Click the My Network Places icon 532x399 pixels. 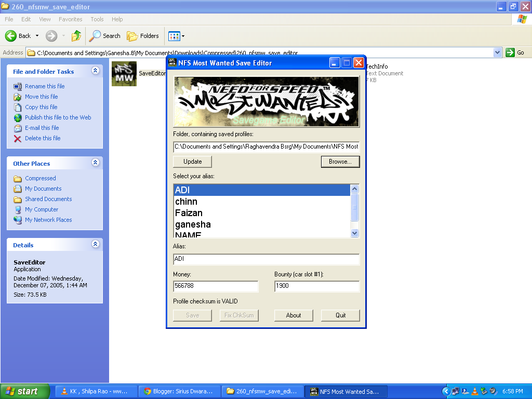click(x=18, y=220)
